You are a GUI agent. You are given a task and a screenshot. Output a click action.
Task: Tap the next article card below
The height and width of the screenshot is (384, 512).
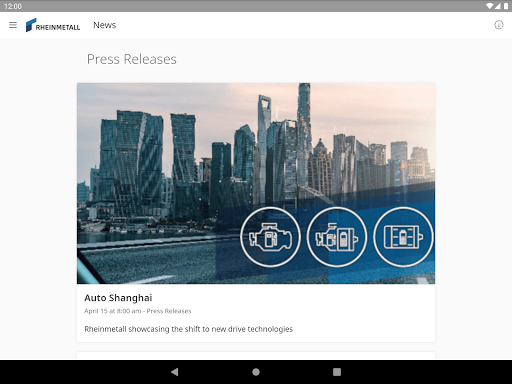tap(256, 355)
